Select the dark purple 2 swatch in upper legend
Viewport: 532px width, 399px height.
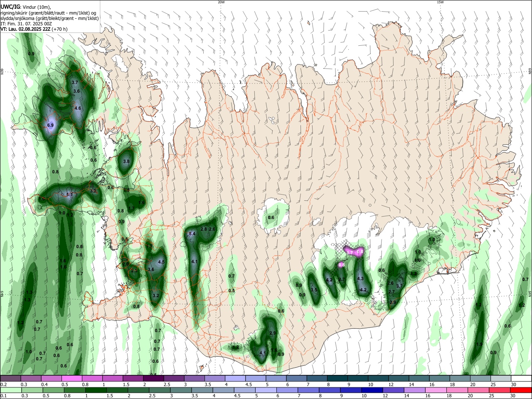(x=153, y=379)
